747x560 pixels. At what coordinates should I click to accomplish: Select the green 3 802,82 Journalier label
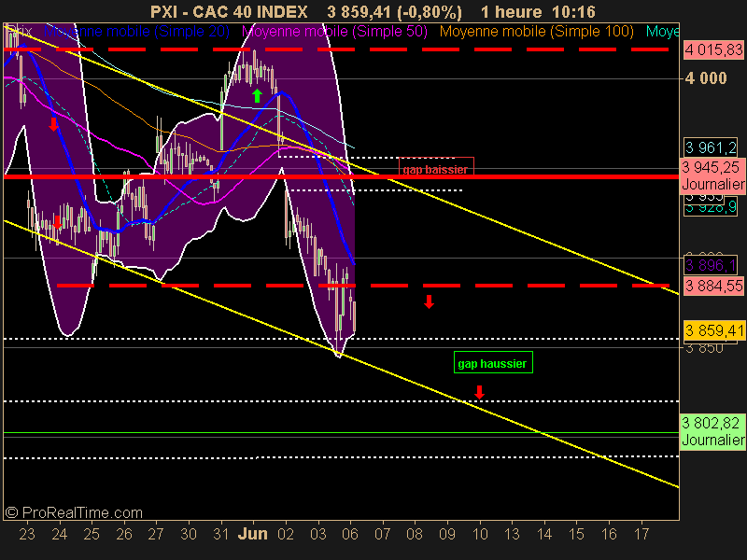(x=712, y=431)
